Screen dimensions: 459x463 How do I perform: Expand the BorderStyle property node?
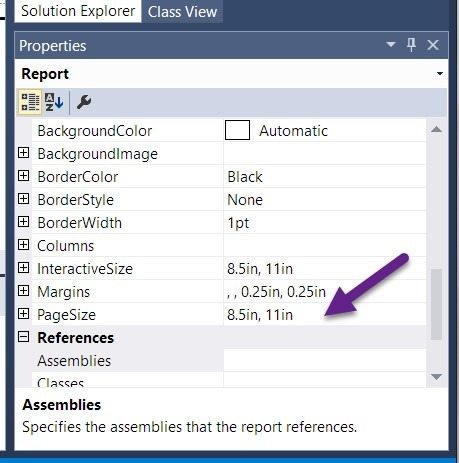(x=23, y=199)
